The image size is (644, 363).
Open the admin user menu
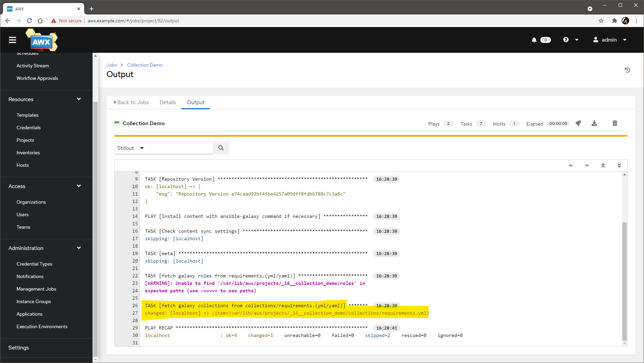pyautogui.click(x=610, y=40)
